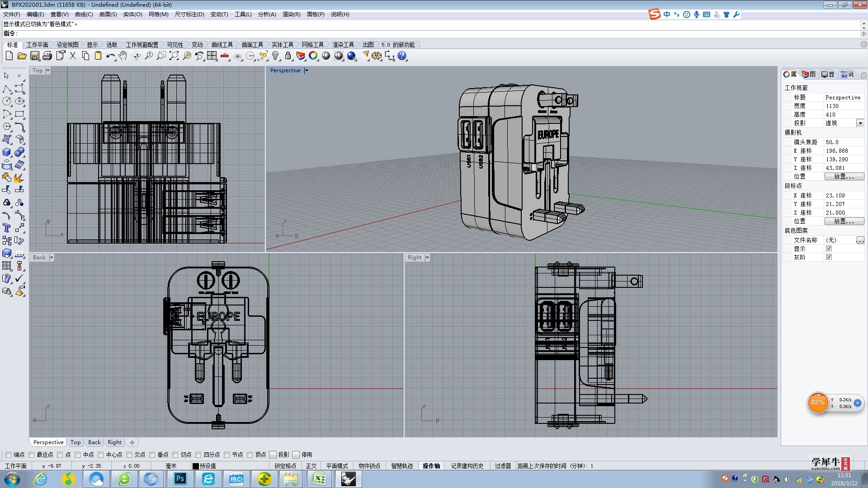Click the 文件名称 browse (...) button
This screenshot has height=488, width=868.
(860, 240)
